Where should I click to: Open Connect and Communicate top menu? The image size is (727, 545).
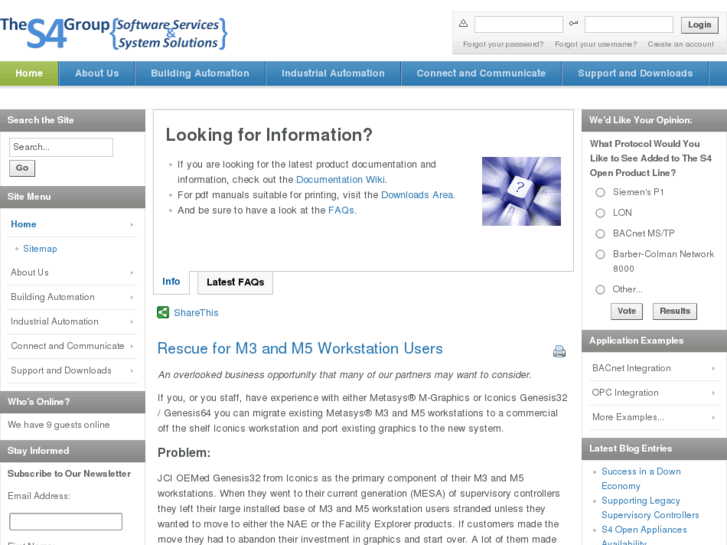(481, 73)
